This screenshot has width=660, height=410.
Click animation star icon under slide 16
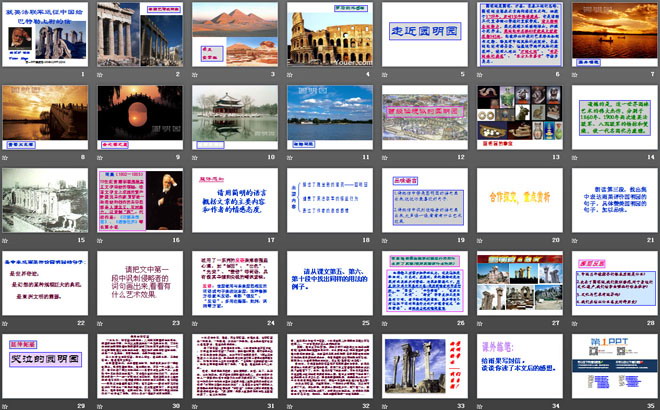click(100, 240)
